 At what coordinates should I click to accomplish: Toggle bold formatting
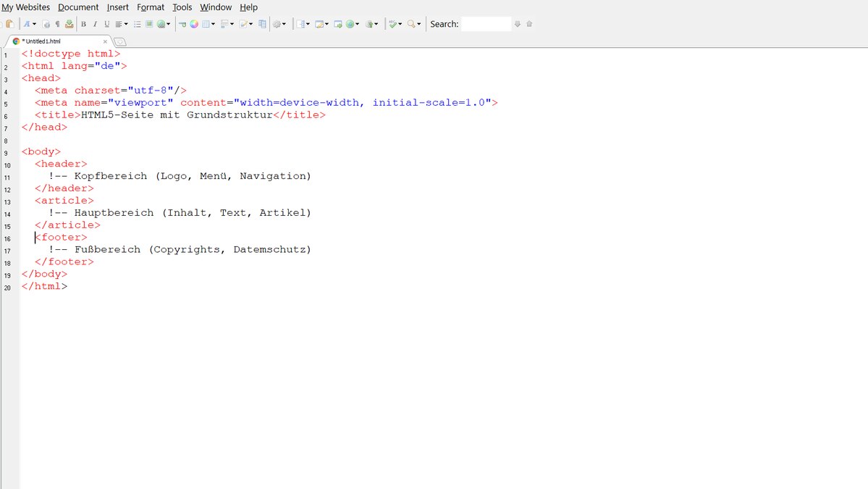(x=83, y=24)
